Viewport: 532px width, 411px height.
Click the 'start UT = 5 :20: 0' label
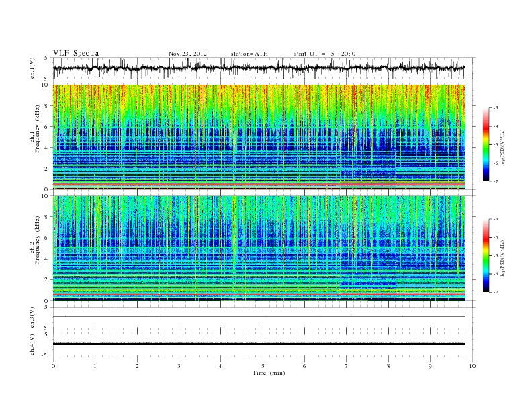[x=324, y=54]
